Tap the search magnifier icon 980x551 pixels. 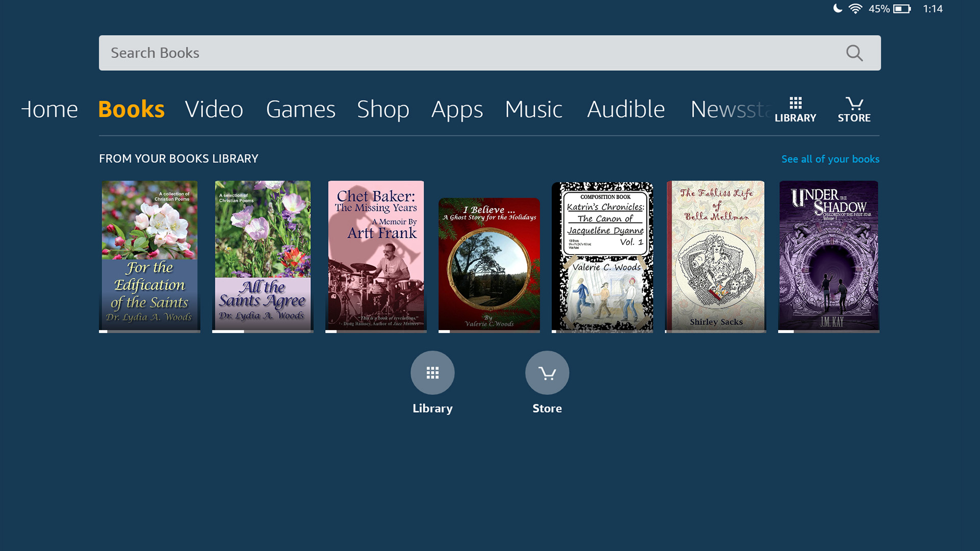[x=854, y=53]
